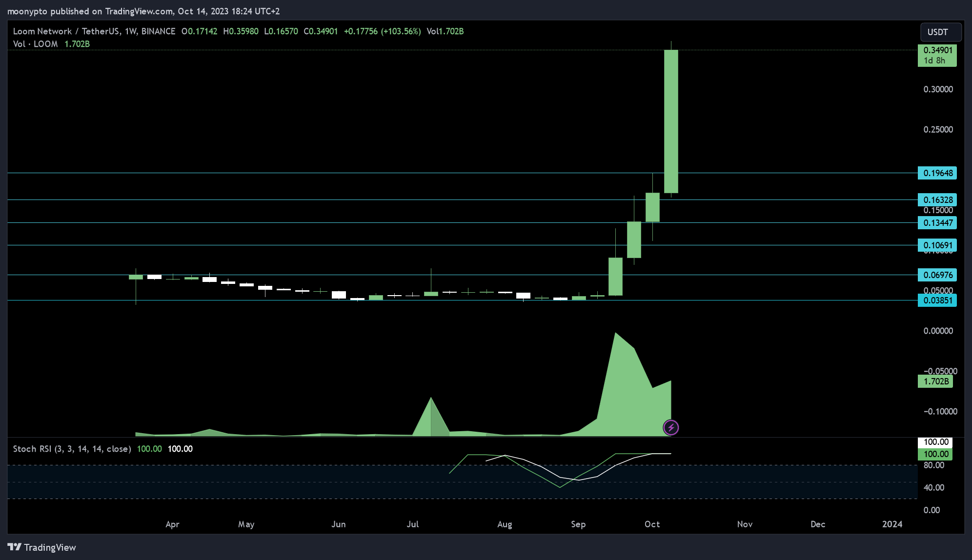Click the Oct label on time axis
This screenshot has width=972, height=560.
(652, 524)
